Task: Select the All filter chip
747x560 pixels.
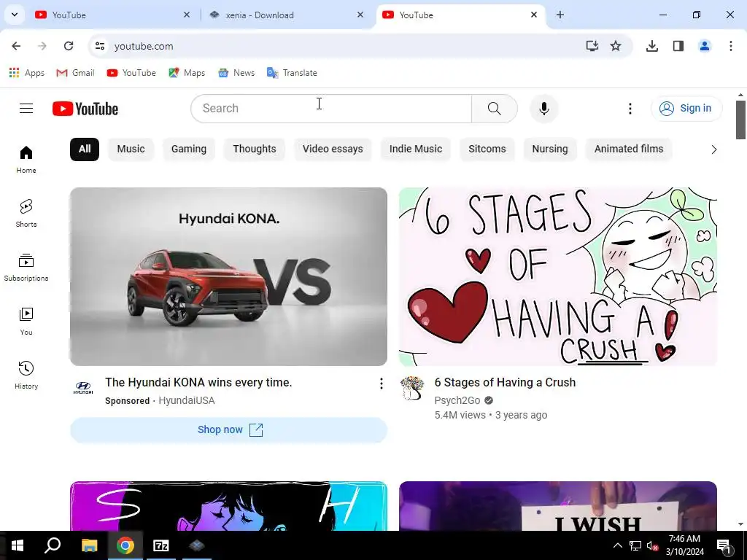Action: (85, 149)
